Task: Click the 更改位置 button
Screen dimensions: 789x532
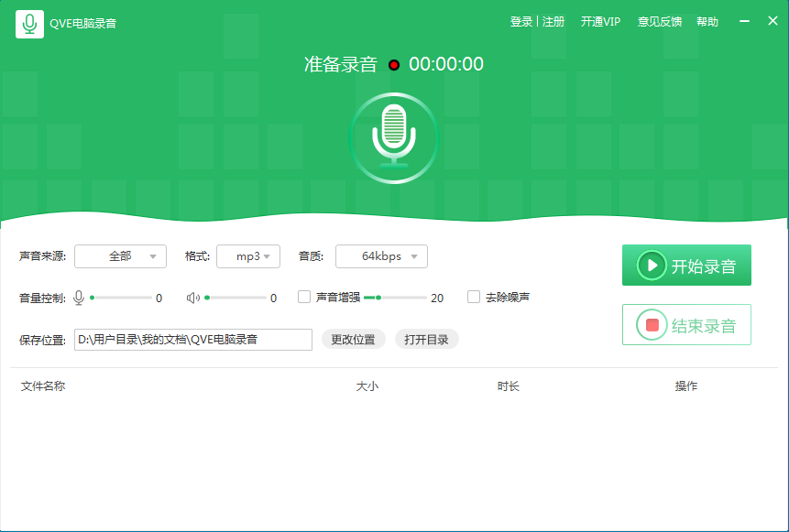Action: click(x=353, y=340)
